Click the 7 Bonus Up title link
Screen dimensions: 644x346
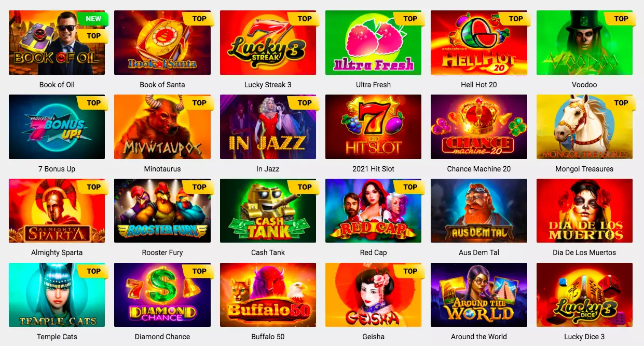pos(57,169)
